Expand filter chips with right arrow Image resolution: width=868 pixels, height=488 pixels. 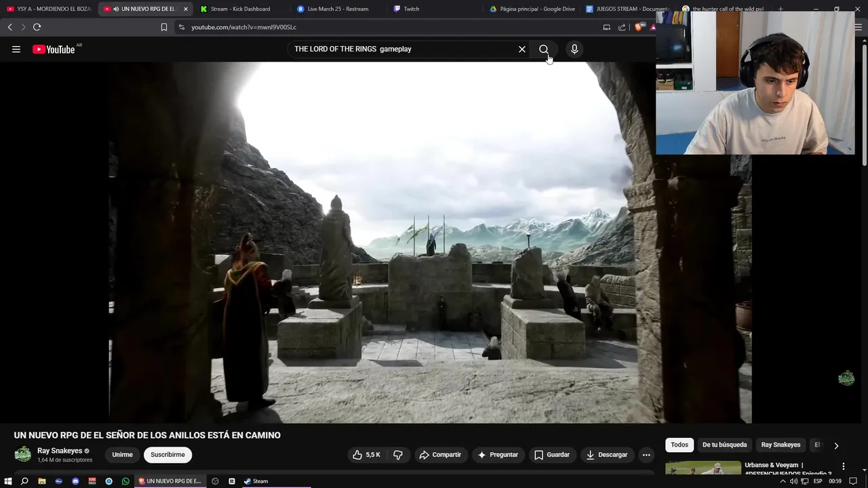[836, 445]
